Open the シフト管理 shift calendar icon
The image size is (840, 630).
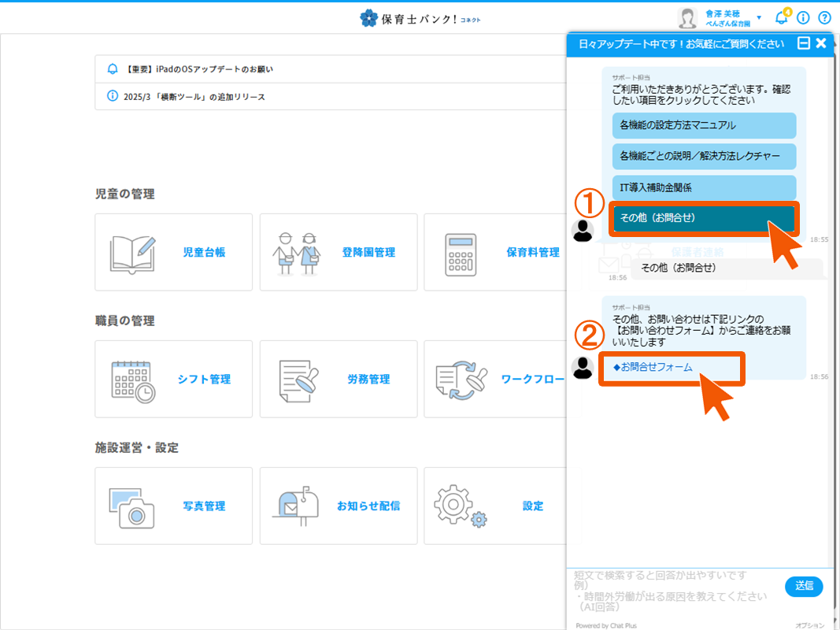click(173, 379)
